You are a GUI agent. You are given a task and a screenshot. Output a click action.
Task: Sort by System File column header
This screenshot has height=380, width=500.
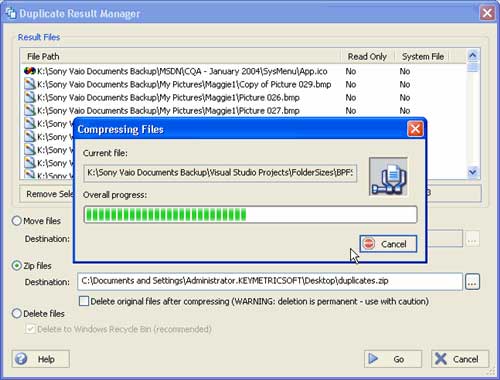422,56
